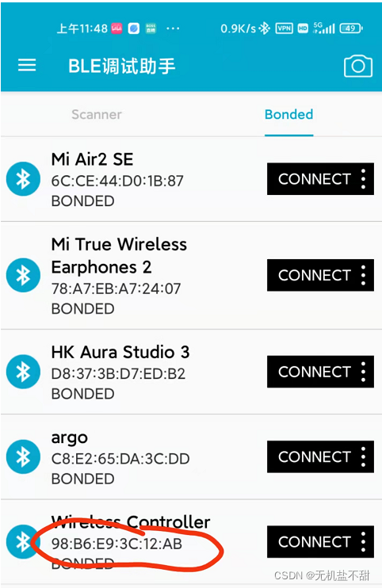Open more options for Wireless Controller

coord(363,542)
